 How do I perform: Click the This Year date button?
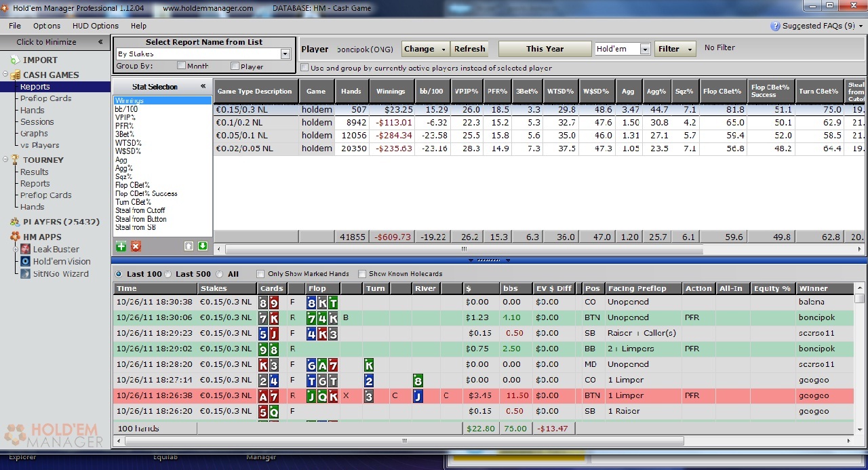coord(545,49)
